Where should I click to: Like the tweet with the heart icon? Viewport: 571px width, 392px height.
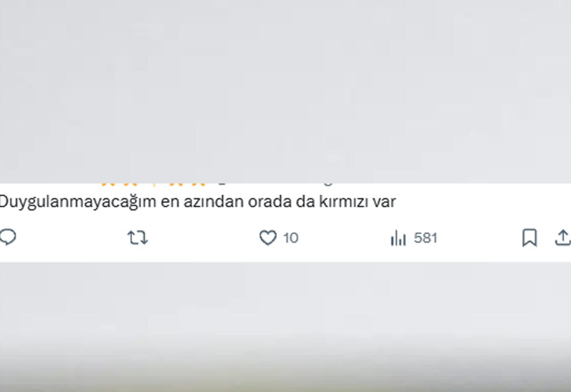[x=268, y=238]
